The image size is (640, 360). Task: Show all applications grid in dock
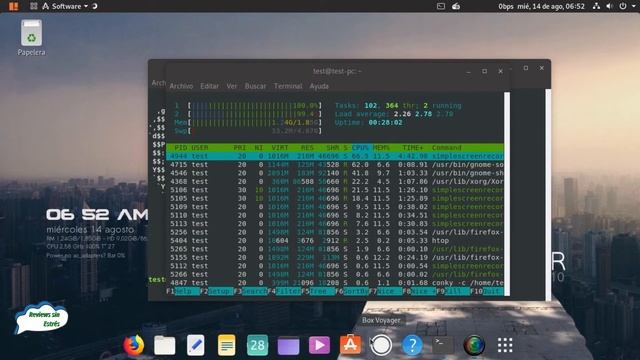[x=505, y=345]
